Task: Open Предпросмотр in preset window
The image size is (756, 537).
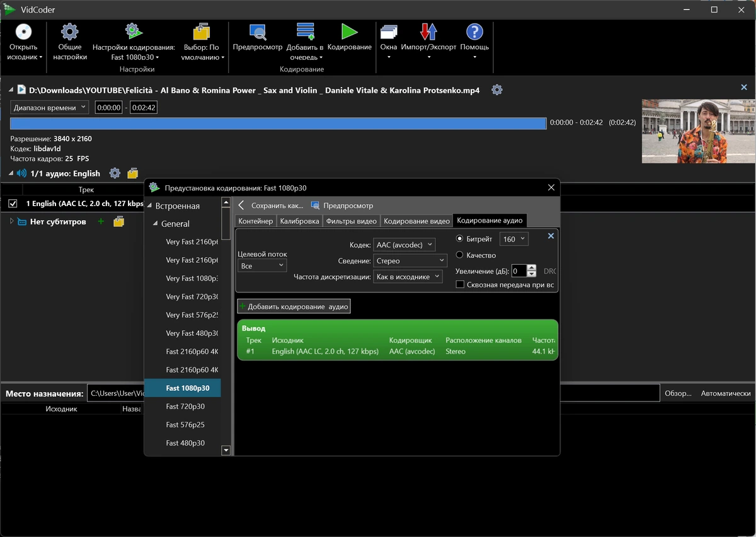Action: click(342, 205)
